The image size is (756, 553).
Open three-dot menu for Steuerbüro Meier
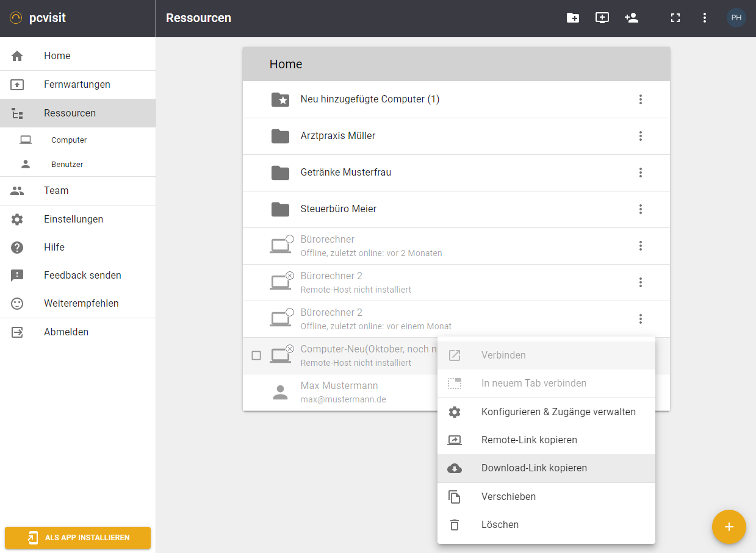click(x=640, y=209)
